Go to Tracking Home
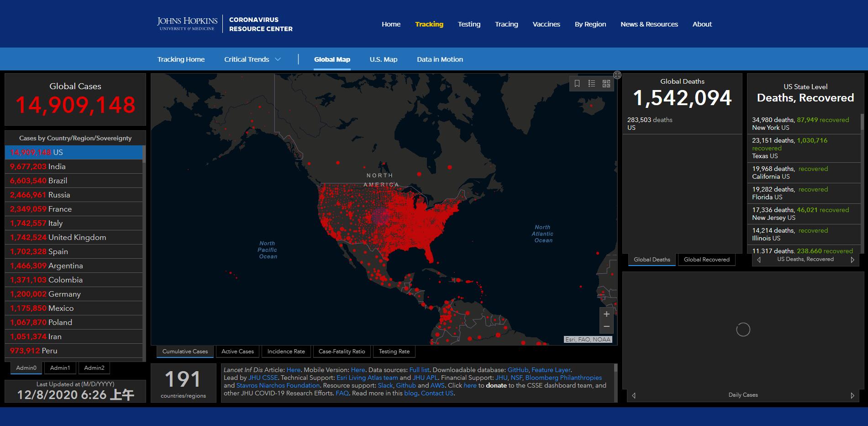The image size is (868, 426). coord(181,59)
